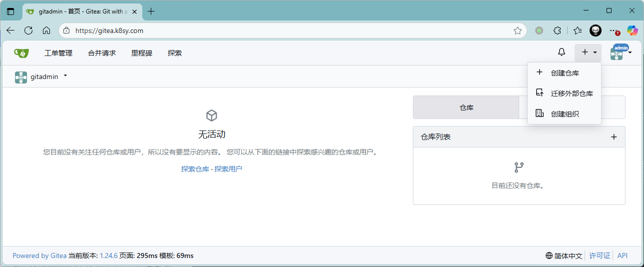Open browser favorites list icon

coord(578,30)
